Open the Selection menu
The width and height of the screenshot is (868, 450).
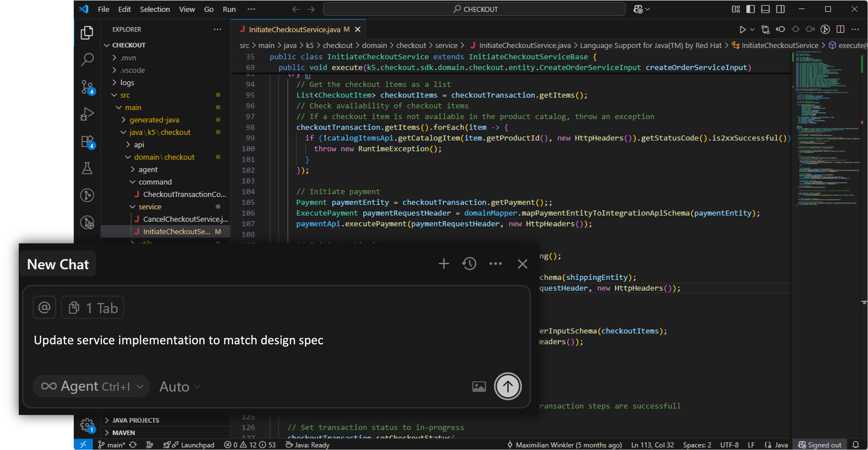click(x=155, y=9)
